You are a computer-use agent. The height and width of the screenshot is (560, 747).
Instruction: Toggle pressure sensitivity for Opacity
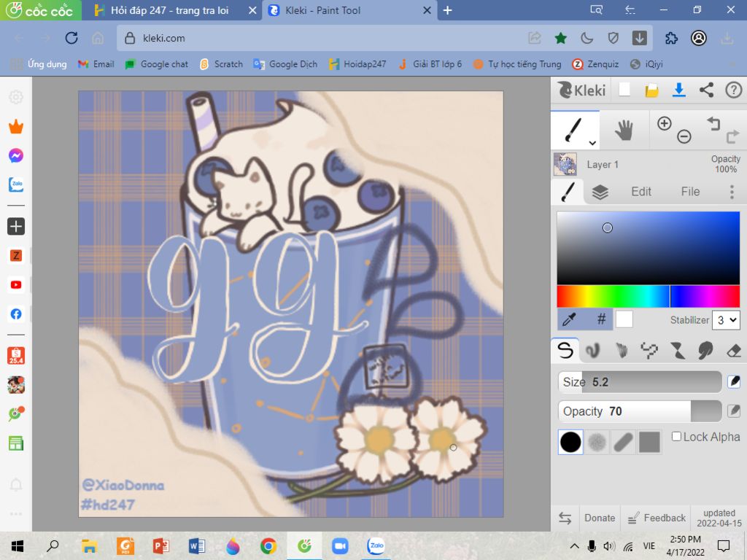(x=734, y=411)
